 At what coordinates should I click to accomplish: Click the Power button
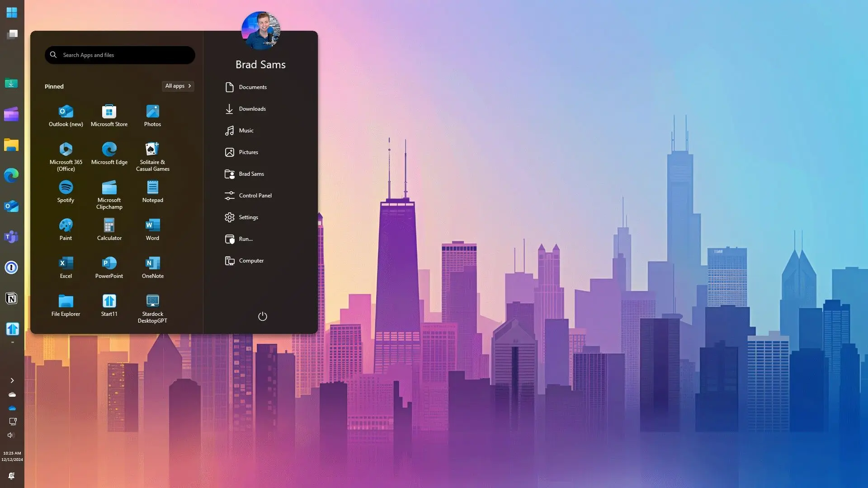click(x=262, y=316)
